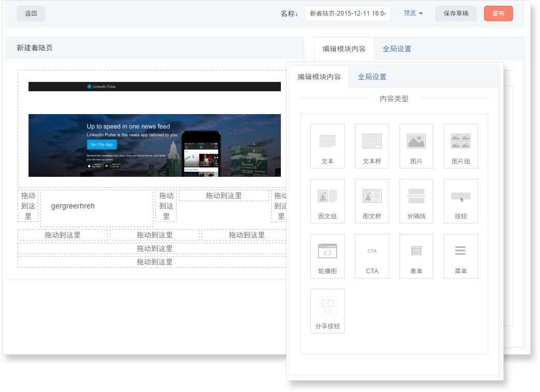Select the 菜单 menu module icon
The width and height of the screenshot is (540, 392).
pyautogui.click(x=460, y=256)
